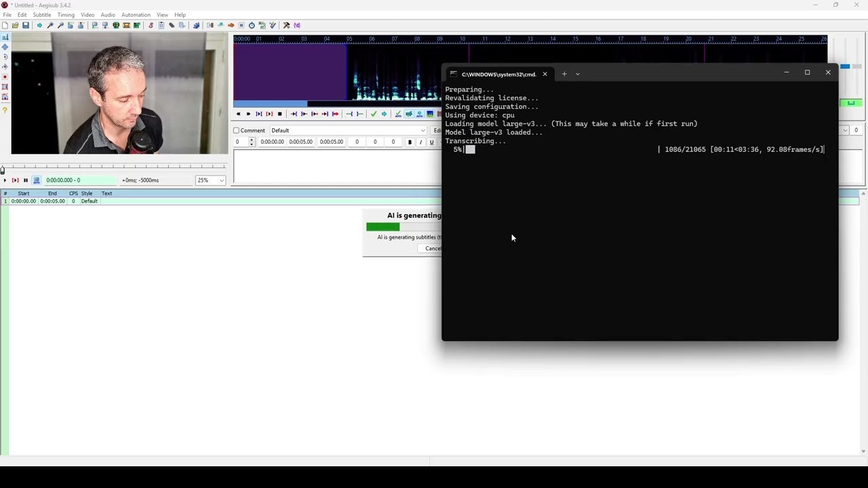868x488 pixels.
Task: Click the subtitle text edit box
Action: tap(338, 167)
